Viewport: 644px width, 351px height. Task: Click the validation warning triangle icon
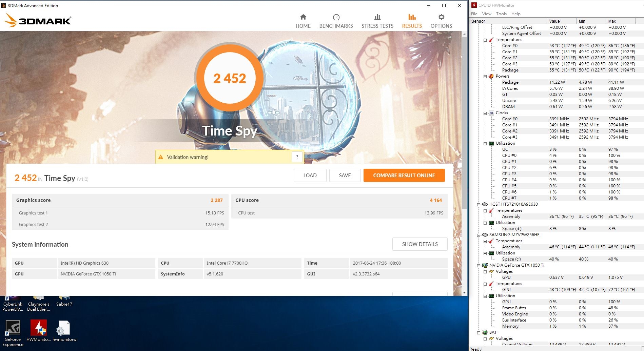click(x=161, y=157)
